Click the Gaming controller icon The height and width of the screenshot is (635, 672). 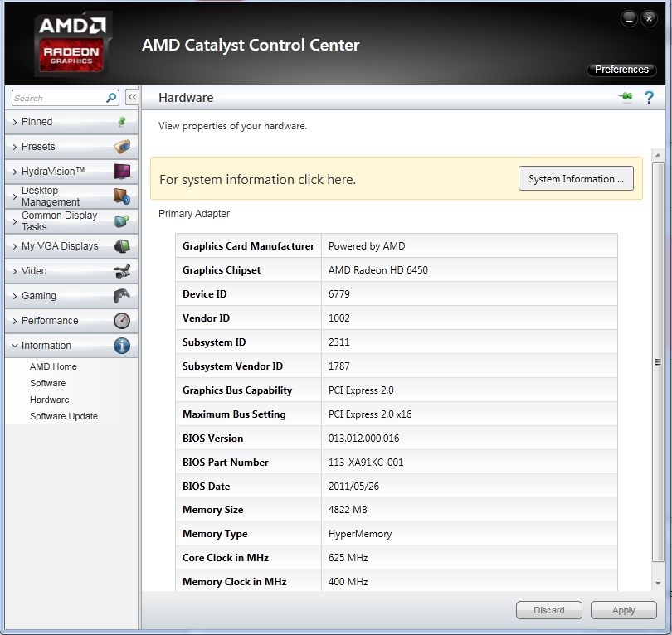click(x=122, y=295)
